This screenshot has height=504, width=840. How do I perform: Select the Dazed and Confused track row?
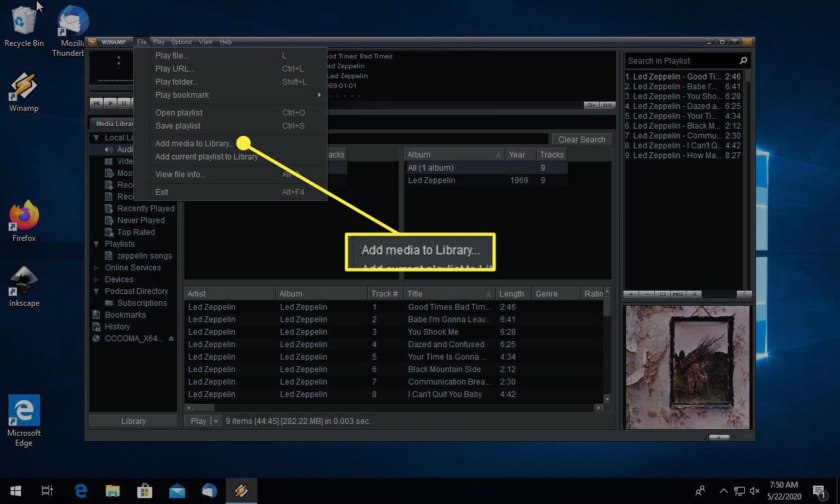coord(394,345)
